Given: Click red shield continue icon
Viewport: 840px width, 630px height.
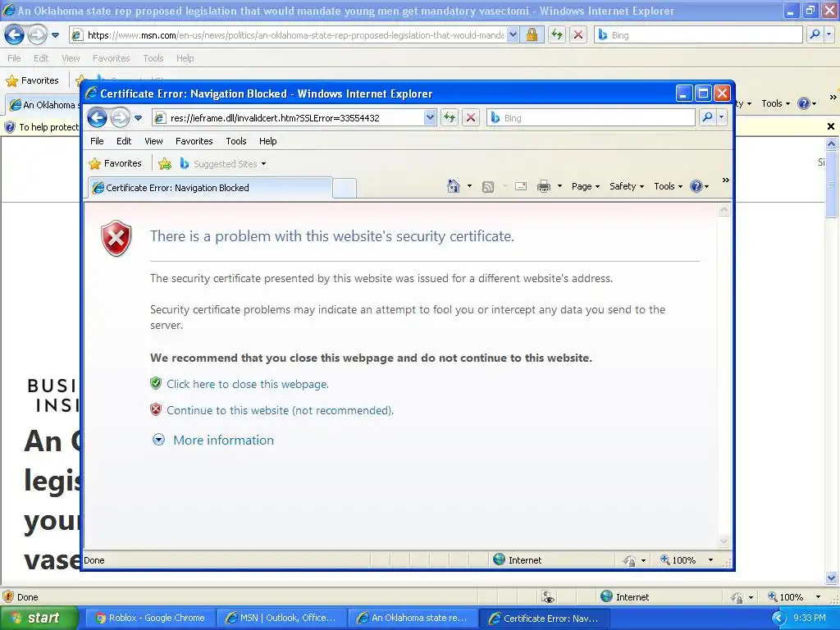Looking at the screenshot, I should point(156,410).
